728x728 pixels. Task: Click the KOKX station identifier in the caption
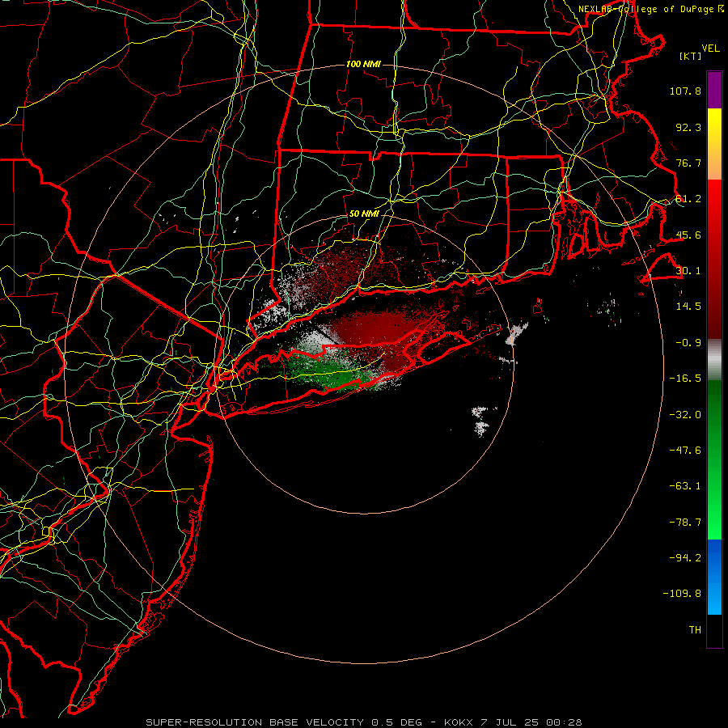tap(459, 722)
